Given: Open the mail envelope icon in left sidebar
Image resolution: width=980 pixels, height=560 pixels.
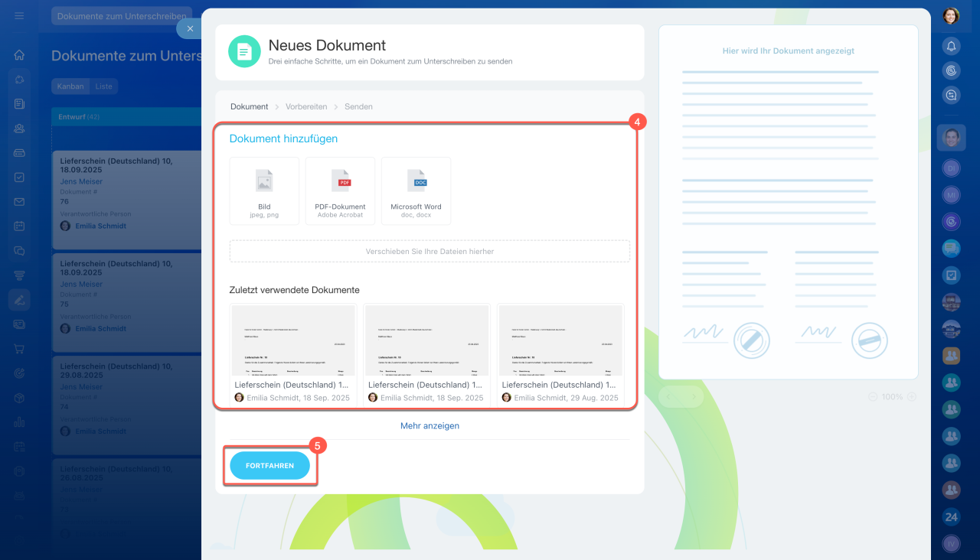Looking at the screenshot, I should coord(19,202).
